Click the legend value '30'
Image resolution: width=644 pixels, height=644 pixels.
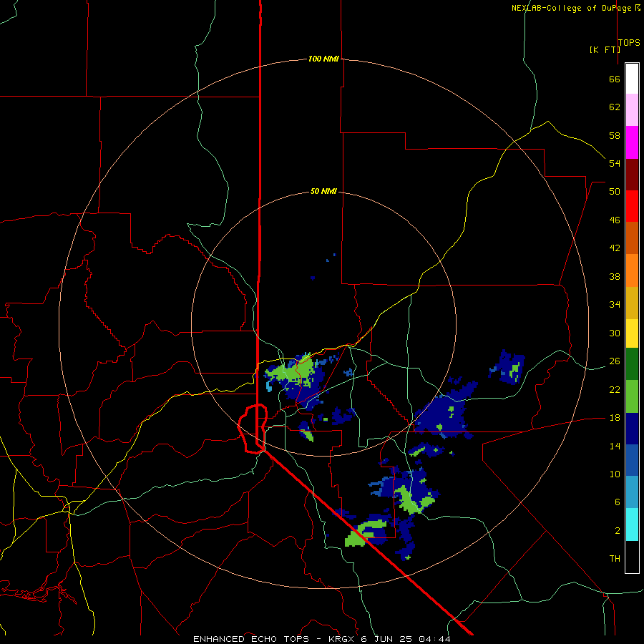click(615, 333)
